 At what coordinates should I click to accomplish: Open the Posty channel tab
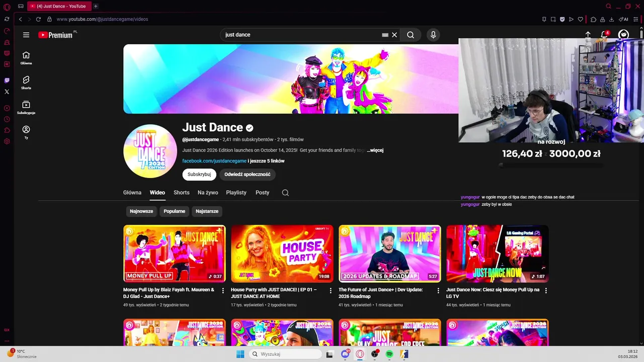point(262,193)
